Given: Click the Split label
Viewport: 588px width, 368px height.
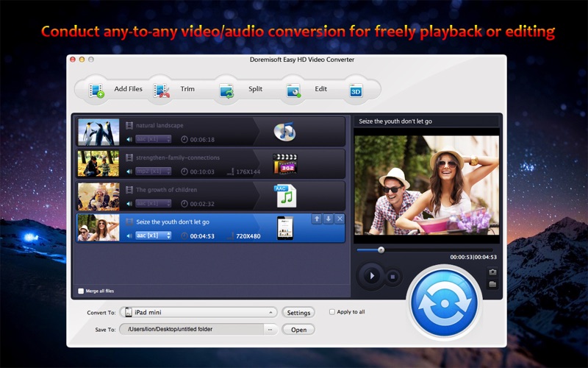Looking at the screenshot, I should click(x=255, y=89).
